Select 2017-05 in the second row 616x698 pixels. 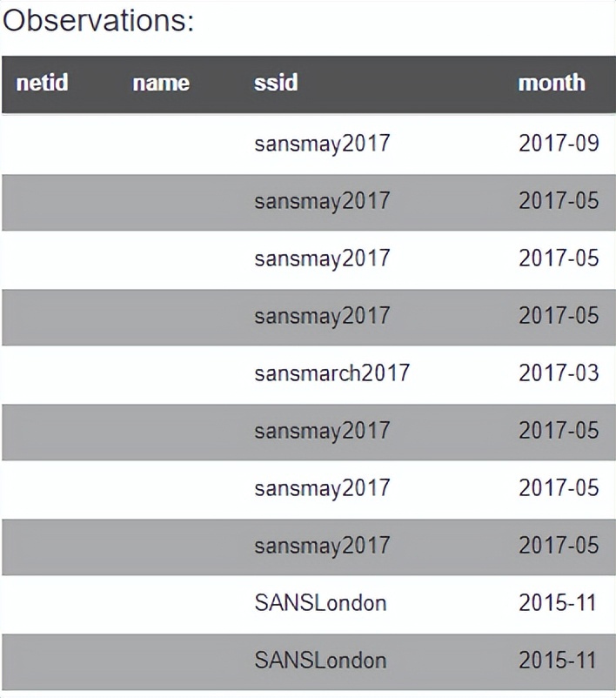[559, 201]
